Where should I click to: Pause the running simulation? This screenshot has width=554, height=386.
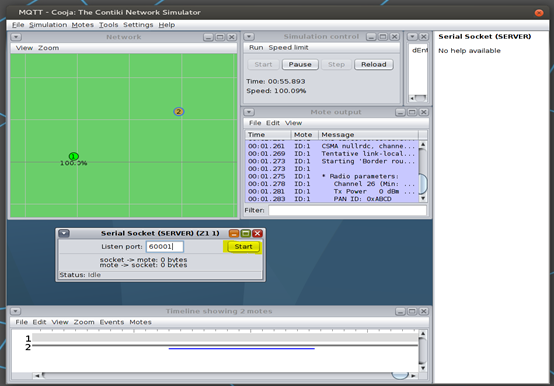point(300,64)
